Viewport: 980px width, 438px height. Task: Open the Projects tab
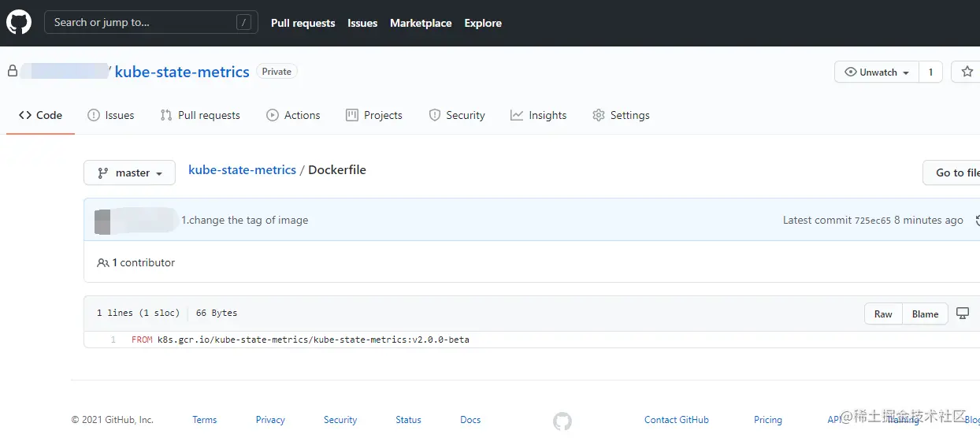coord(374,115)
